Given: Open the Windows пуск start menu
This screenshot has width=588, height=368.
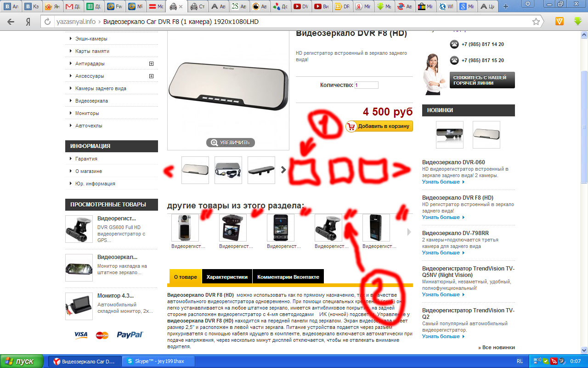Looking at the screenshot, I should pyautogui.click(x=22, y=361).
